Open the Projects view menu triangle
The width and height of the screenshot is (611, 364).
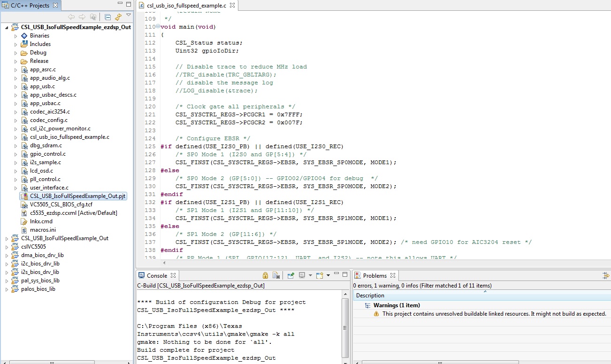128,15
